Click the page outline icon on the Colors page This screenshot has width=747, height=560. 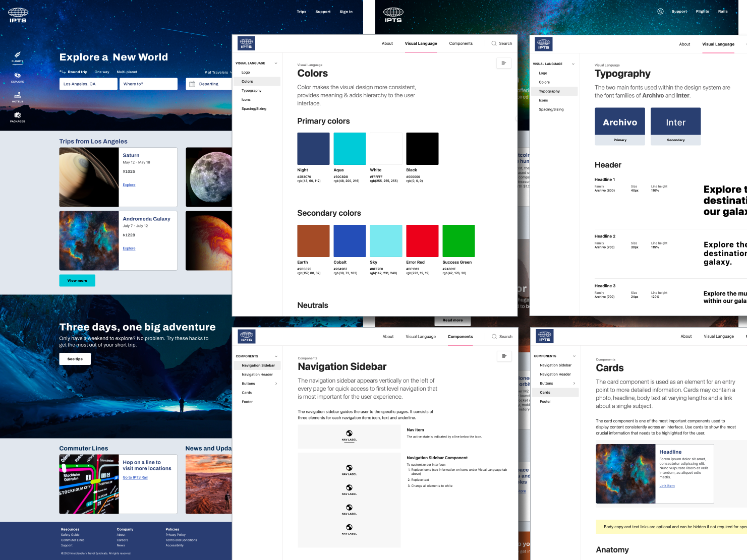tap(503, 63)
